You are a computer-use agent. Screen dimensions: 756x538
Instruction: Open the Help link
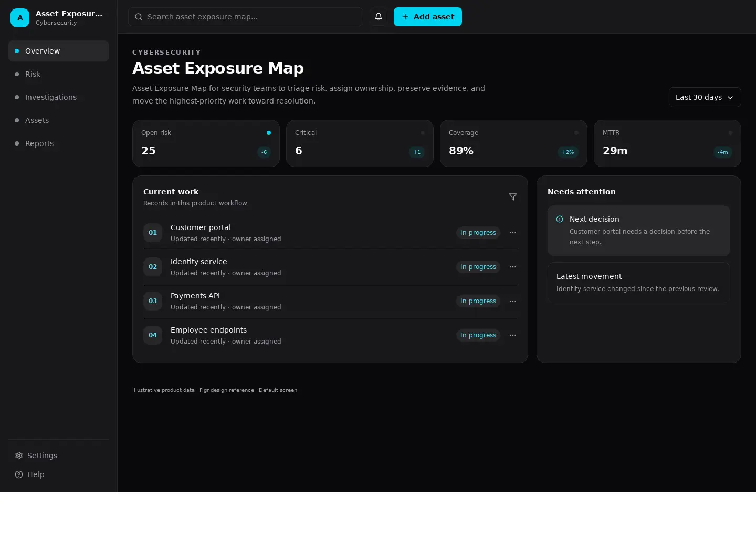(x=59, y=474)
